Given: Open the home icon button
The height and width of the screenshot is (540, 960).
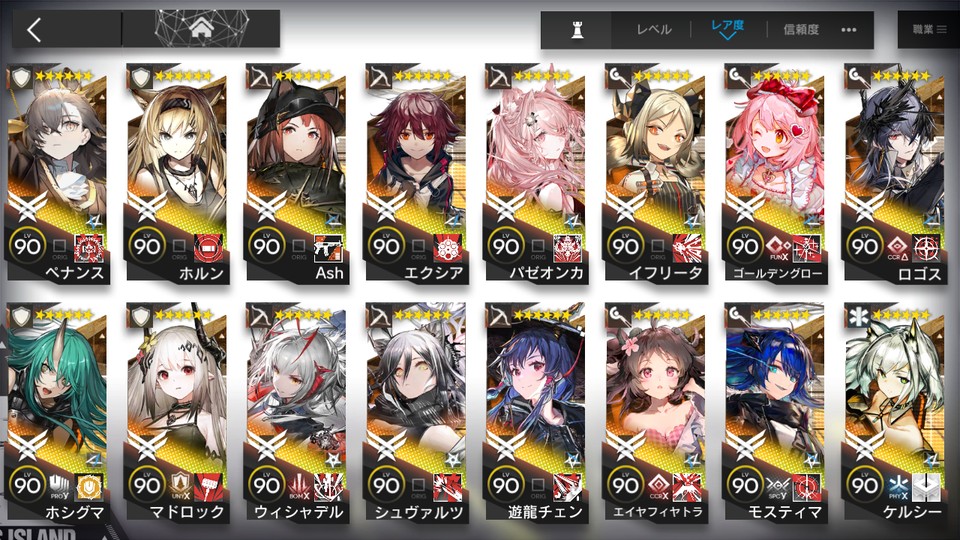Looking at the screenshot, I should coord(201,28).
